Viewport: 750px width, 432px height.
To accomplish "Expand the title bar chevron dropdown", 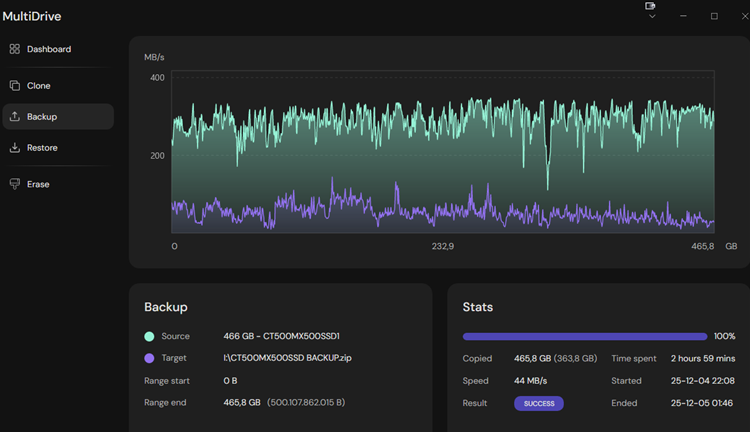I will [x=652, y=17].
